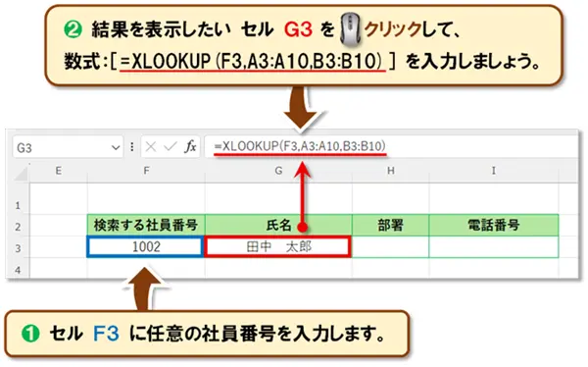This screenshot has height=367, width=588.
Task: Select row 3 header
Action: pos(18,248)
